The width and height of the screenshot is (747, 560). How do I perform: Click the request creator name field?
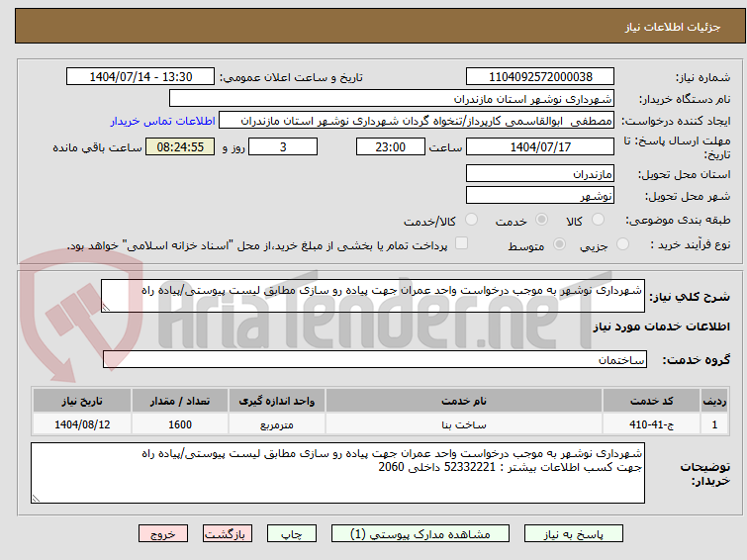417,121
